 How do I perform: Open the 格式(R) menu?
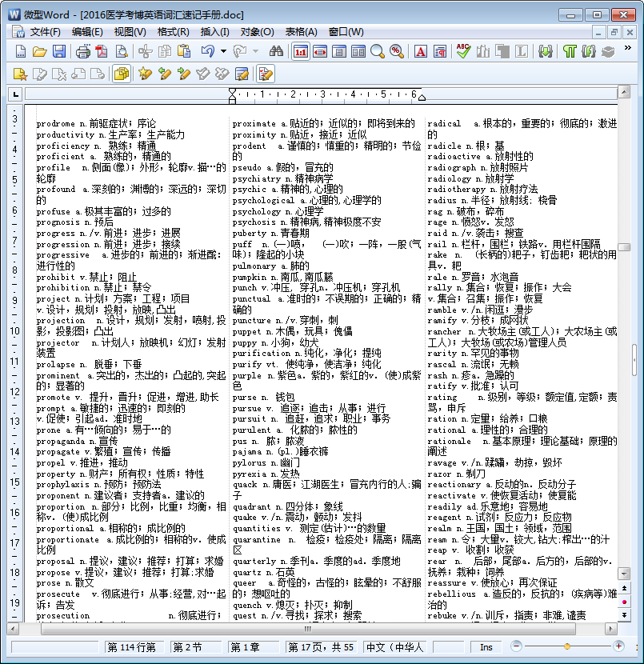click(173, 32)
